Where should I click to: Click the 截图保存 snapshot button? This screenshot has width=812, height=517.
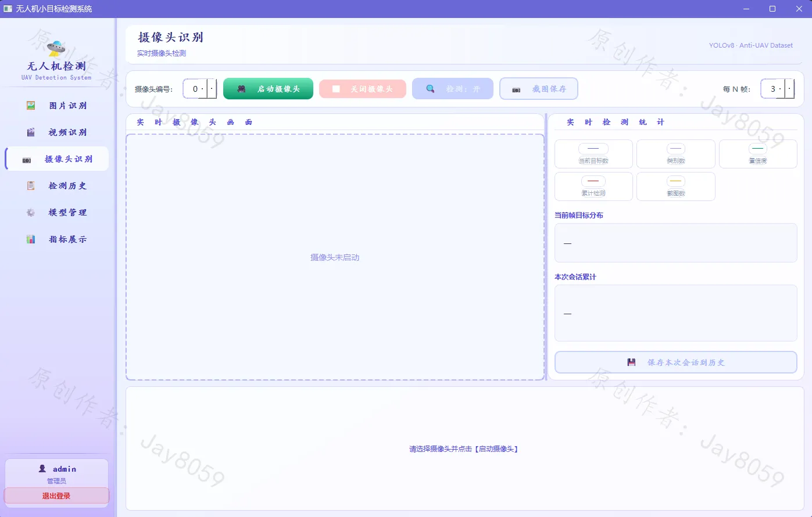point(539,89)
